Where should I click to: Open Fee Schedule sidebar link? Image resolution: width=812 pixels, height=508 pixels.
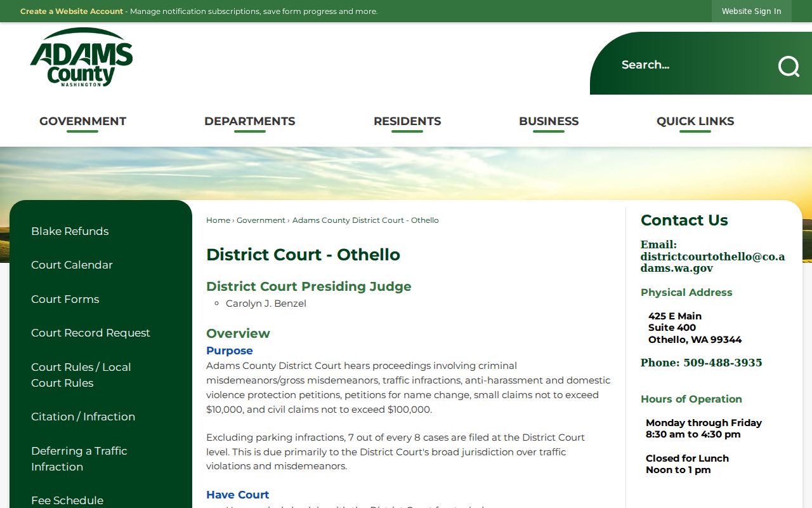67,500
